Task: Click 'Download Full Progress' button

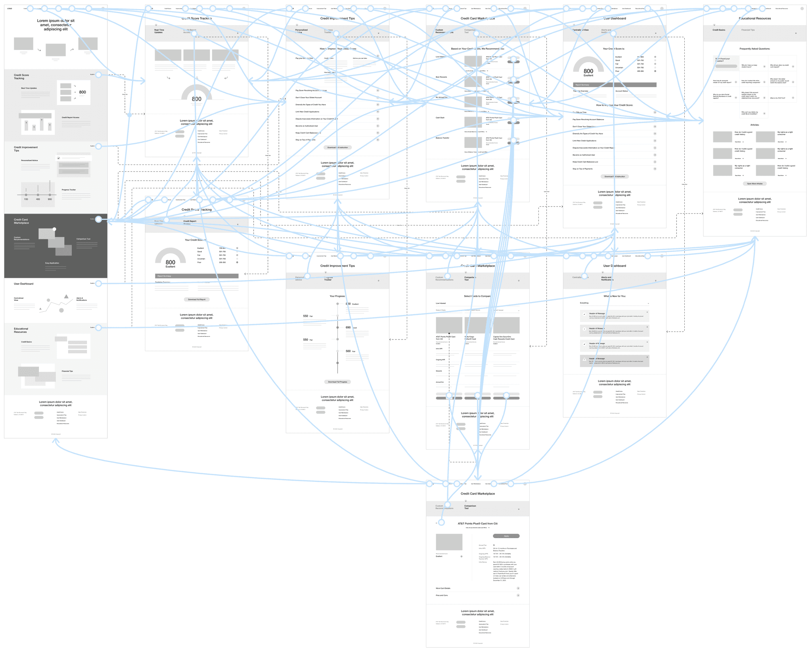Action: (x=337, y=382)
